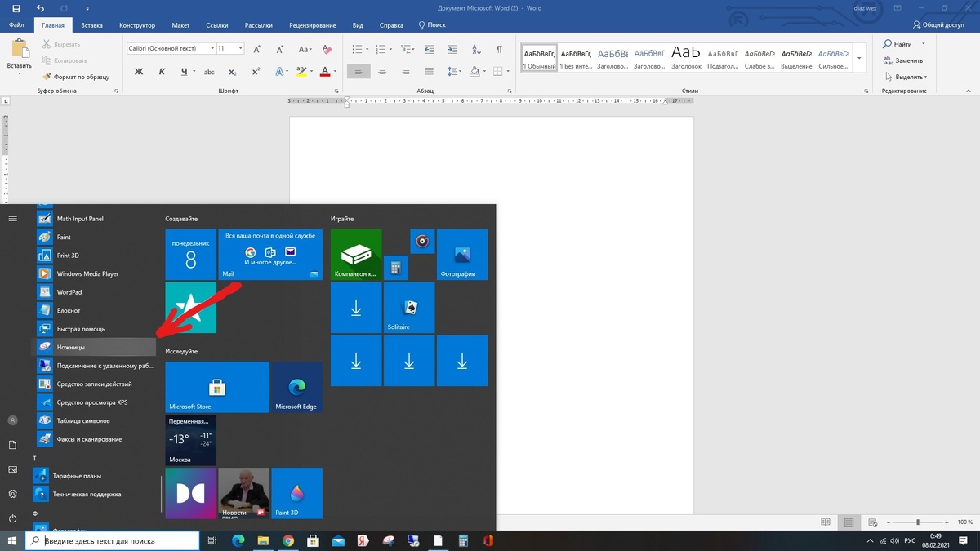Toggle strikethrough formatting (abc)

(209, 72)
